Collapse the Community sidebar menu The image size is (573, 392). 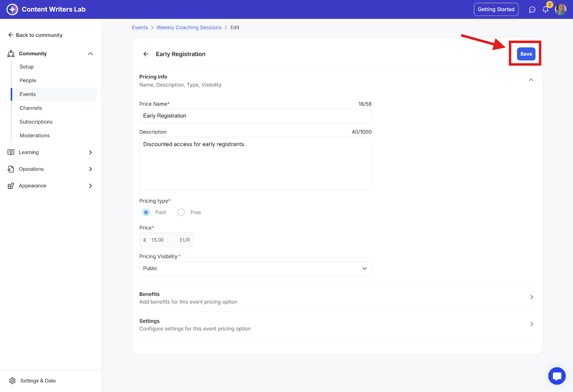tap(90, 54)
